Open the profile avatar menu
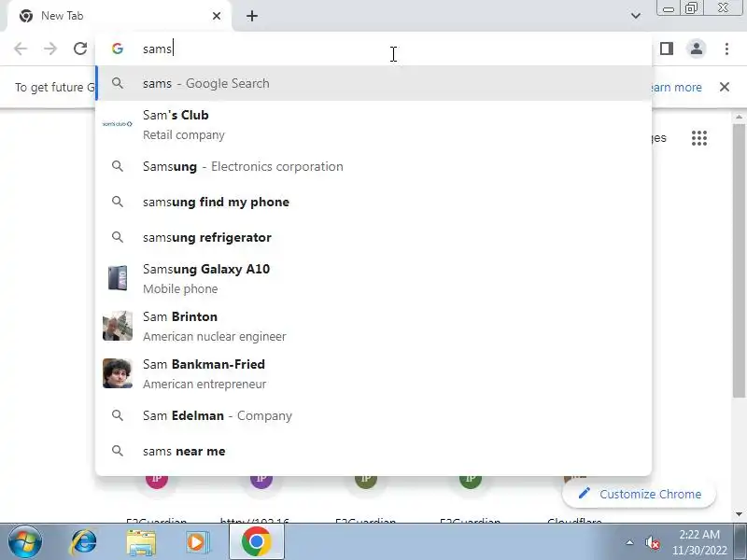 (696, 49)
